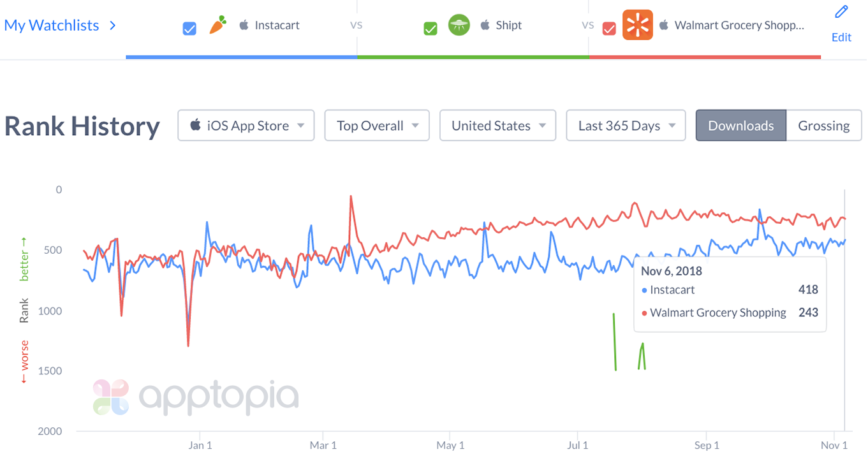
Task: Open the Top Overall category dropdown
Action: pos(377,126)
